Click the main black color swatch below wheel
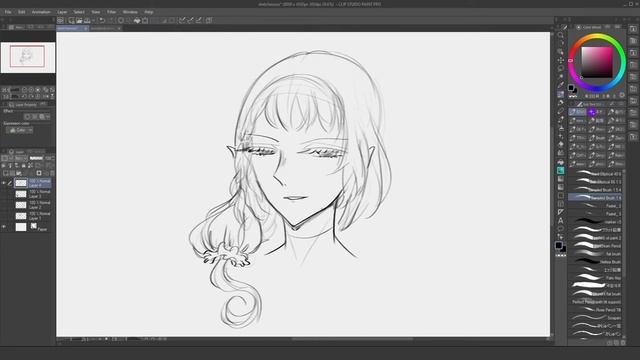 pos(571,87)
